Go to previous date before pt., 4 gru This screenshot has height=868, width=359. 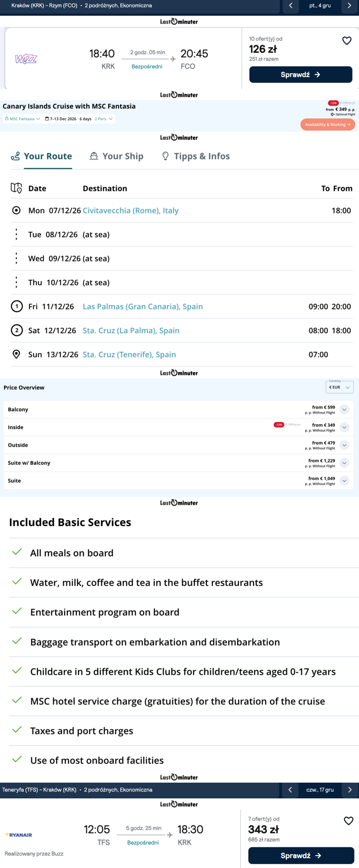click(291, 6)
